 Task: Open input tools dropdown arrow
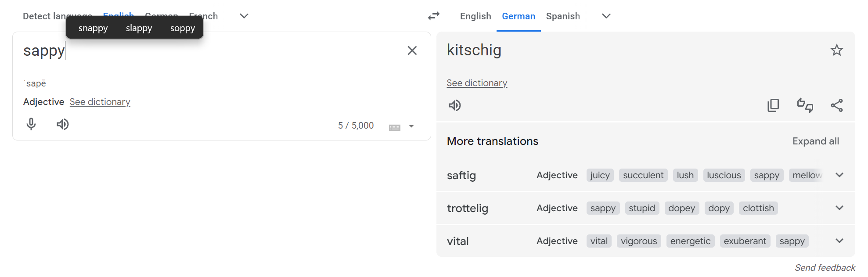(x=411, y=126)
